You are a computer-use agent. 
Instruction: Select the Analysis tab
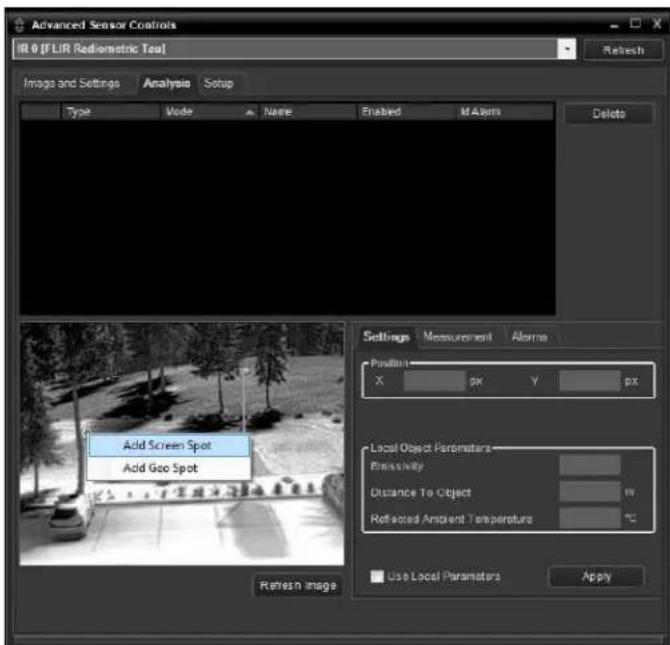tap(167, 83)
